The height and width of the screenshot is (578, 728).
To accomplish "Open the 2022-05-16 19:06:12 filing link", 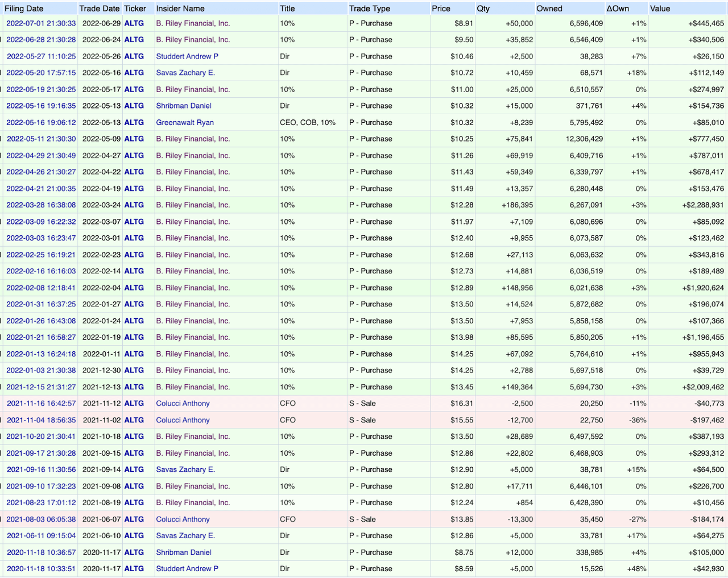I will [x=41, y=122].
